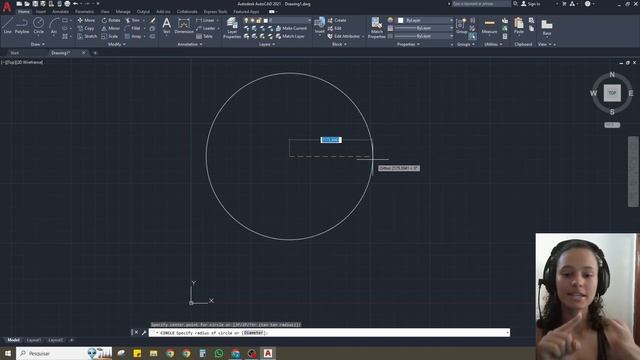Switch to the Layout1 tab

coord(33,340)
